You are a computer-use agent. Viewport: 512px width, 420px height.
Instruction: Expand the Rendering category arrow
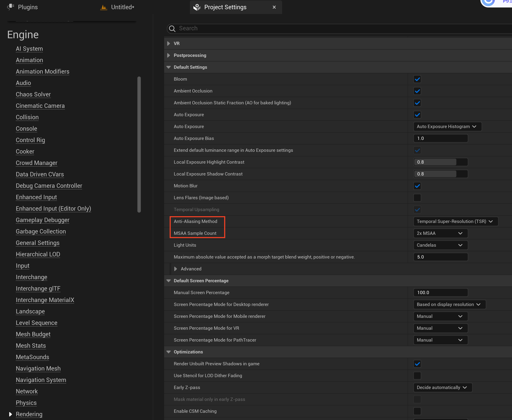click(10, 414)
